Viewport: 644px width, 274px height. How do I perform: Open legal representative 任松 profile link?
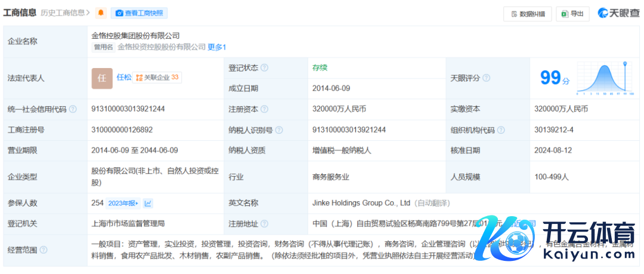point(124,78)
